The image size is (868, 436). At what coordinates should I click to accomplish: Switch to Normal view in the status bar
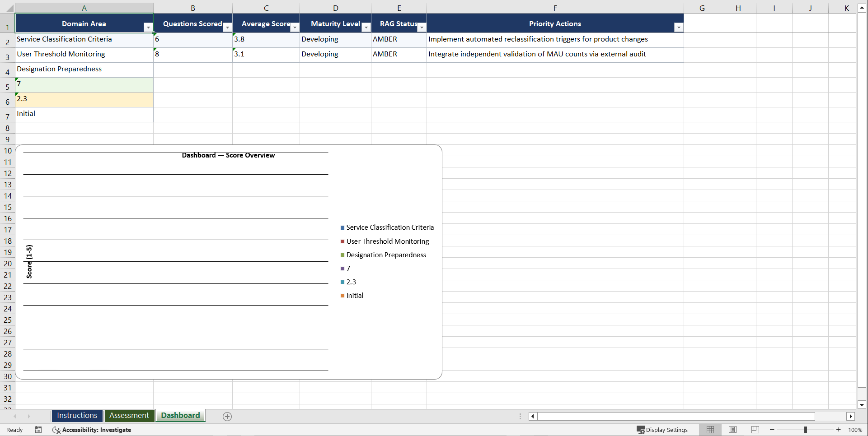click(710, 430)
